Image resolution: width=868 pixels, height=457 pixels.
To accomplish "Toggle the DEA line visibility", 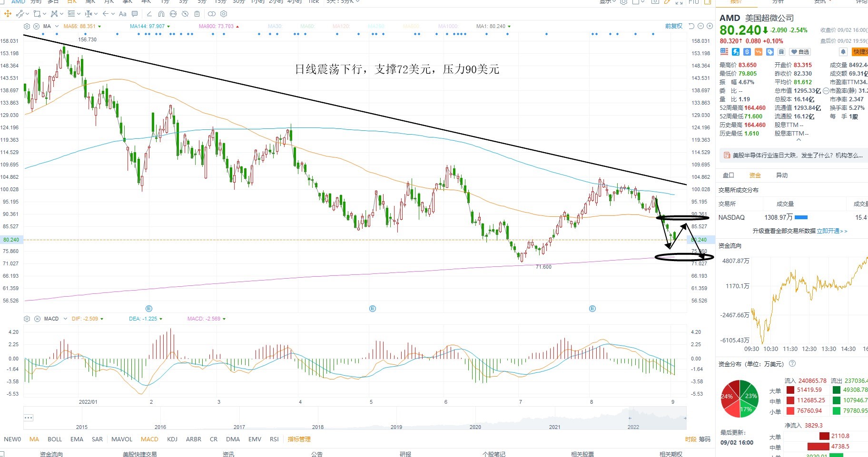I will pos(146,319).
